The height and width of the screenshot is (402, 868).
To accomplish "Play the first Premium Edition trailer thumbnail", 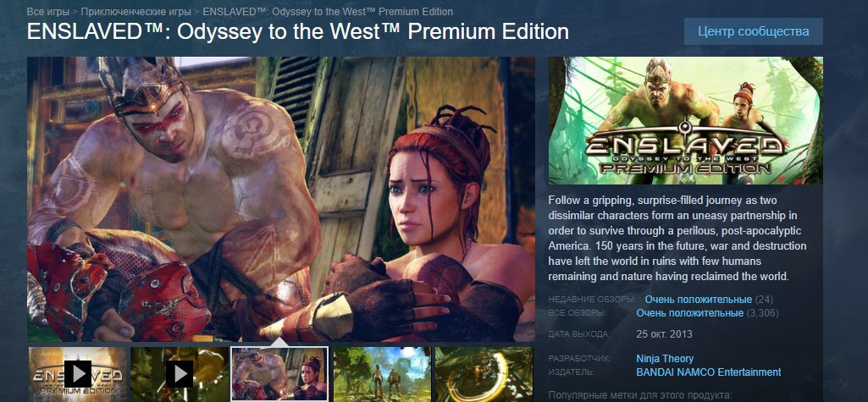I will click(78, 374).
